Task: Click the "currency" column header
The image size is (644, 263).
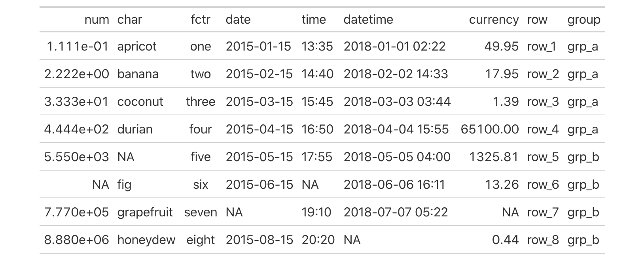Action: point(493,20)
